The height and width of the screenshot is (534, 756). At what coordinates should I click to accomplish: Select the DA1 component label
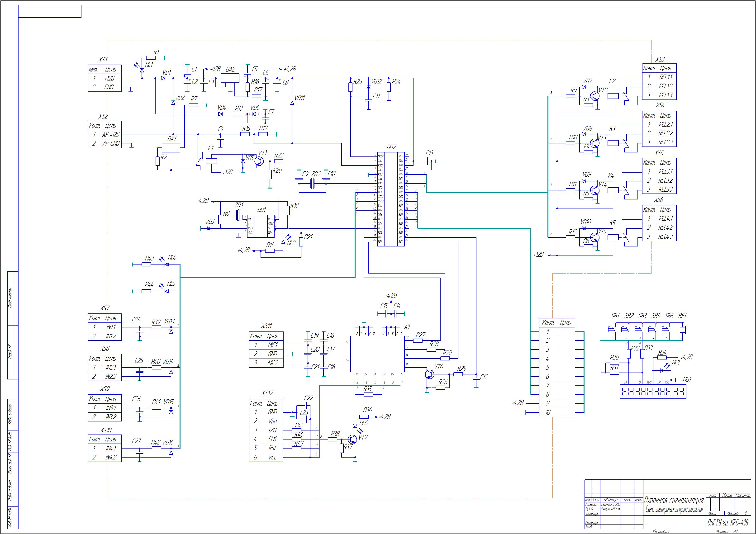click(172, 139)
